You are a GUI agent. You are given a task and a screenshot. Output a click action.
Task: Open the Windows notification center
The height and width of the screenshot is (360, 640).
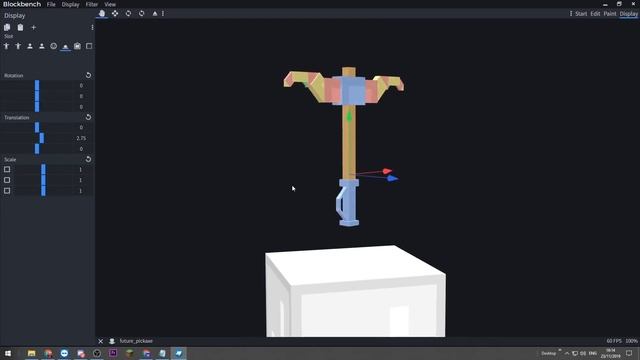(629, 353)
